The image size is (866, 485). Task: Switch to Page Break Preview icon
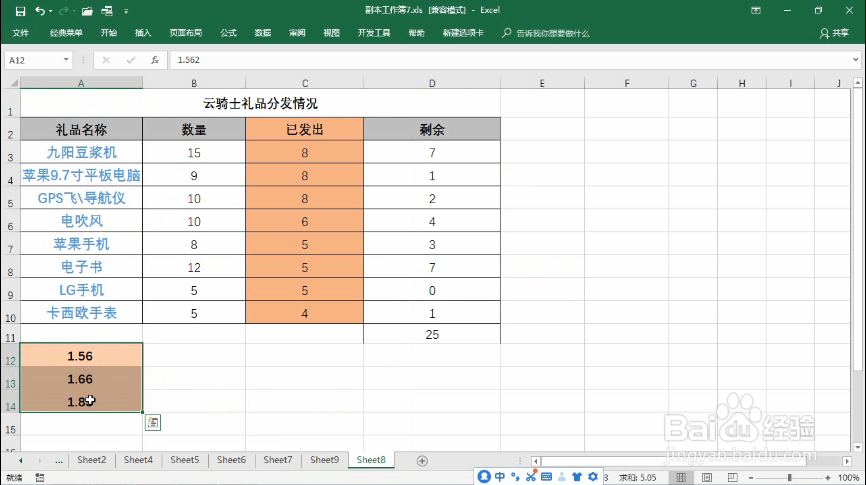pos(732,477)
